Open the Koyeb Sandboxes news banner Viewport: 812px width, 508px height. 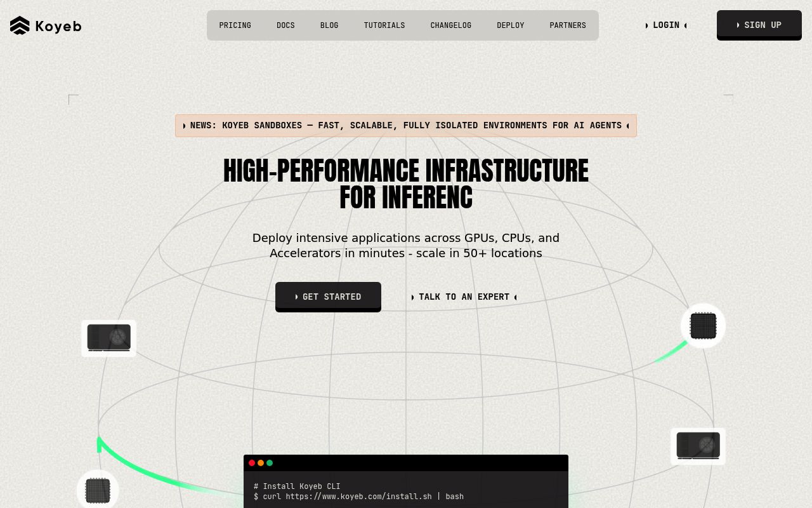coord(406,126)
